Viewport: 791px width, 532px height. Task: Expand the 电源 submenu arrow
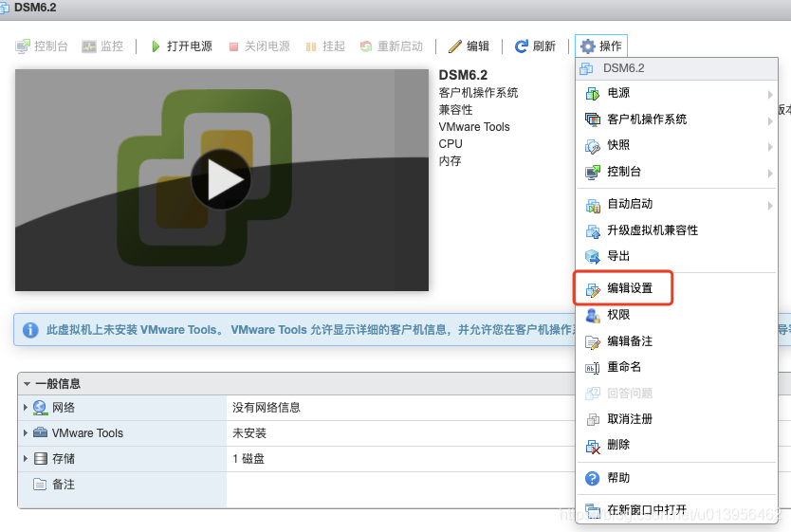(770, 94)
